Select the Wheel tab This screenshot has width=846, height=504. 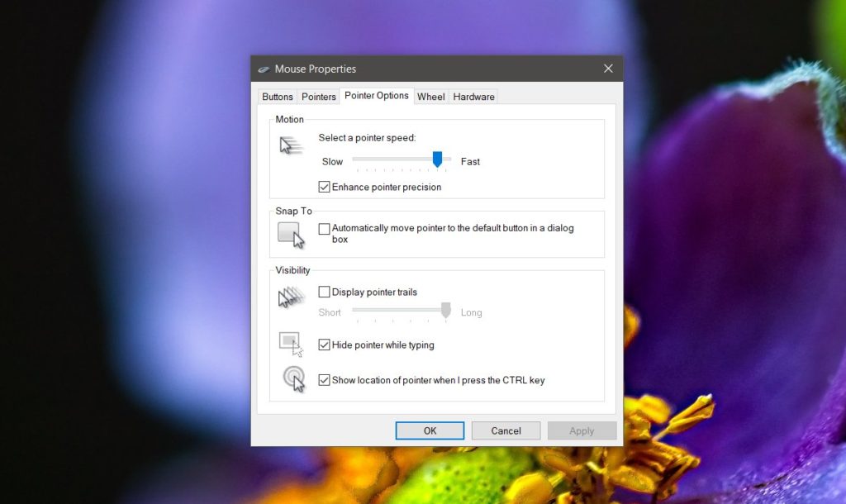[430, 96]
